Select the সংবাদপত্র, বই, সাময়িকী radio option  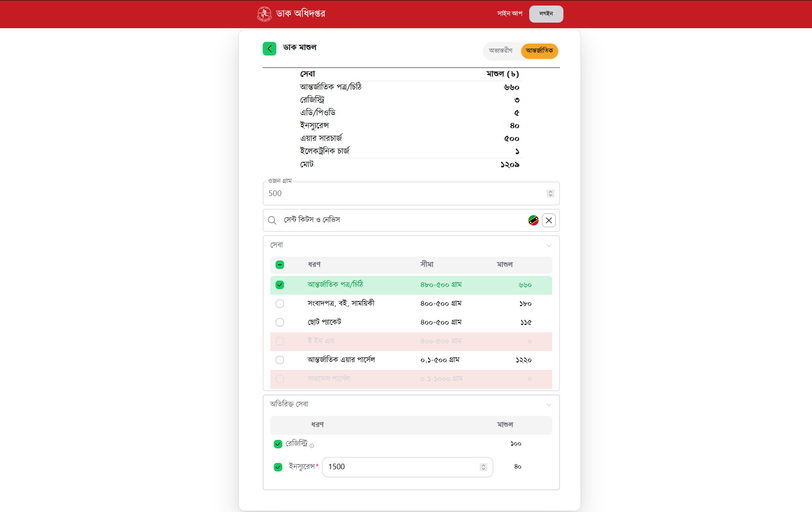pos(280,304)
